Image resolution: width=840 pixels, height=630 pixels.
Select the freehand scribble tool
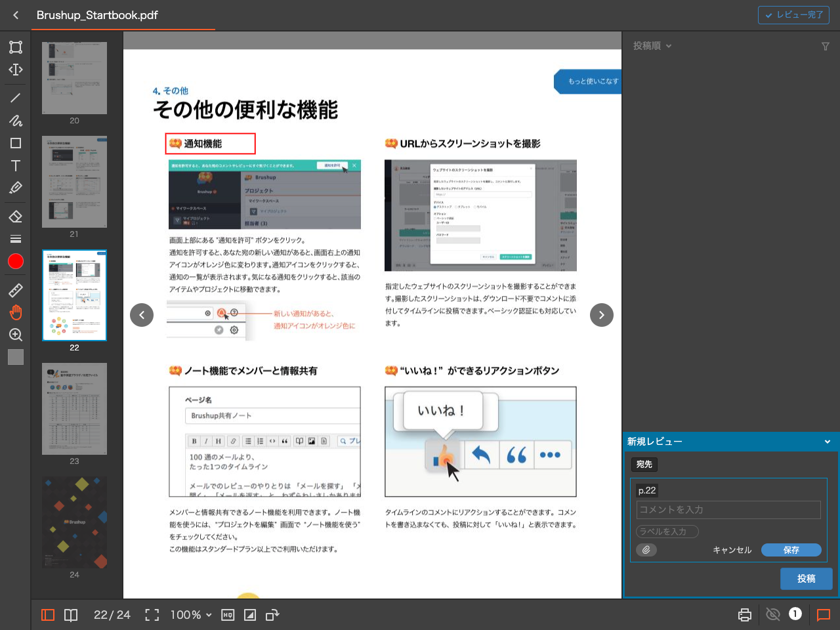(x=16, y=121)
